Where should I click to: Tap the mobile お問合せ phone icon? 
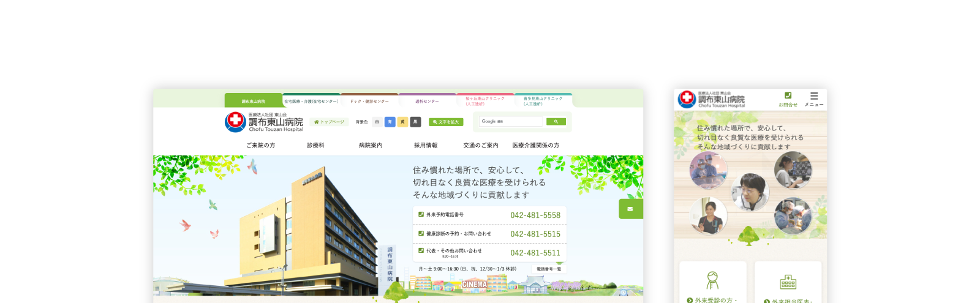(x=788, y=98)
